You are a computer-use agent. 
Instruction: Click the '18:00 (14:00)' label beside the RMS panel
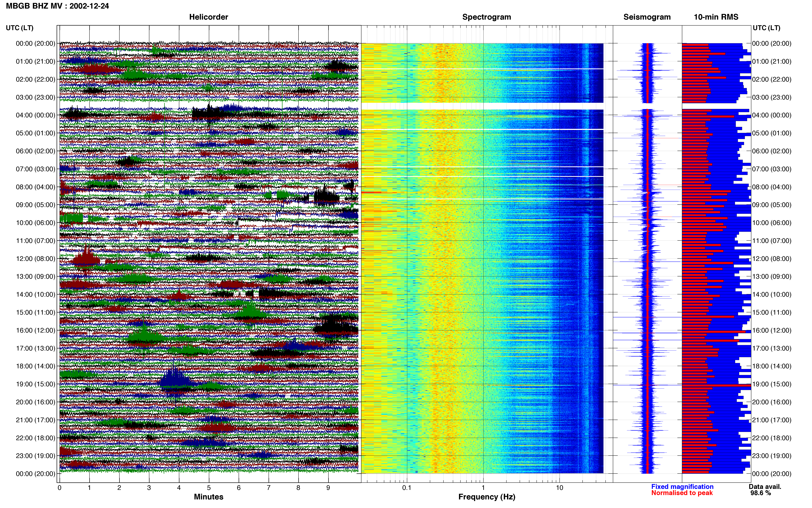772,366
